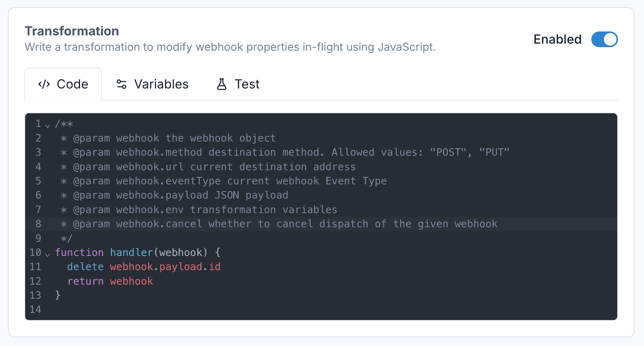Click the 'webhook.method' param text

[159, 152]
